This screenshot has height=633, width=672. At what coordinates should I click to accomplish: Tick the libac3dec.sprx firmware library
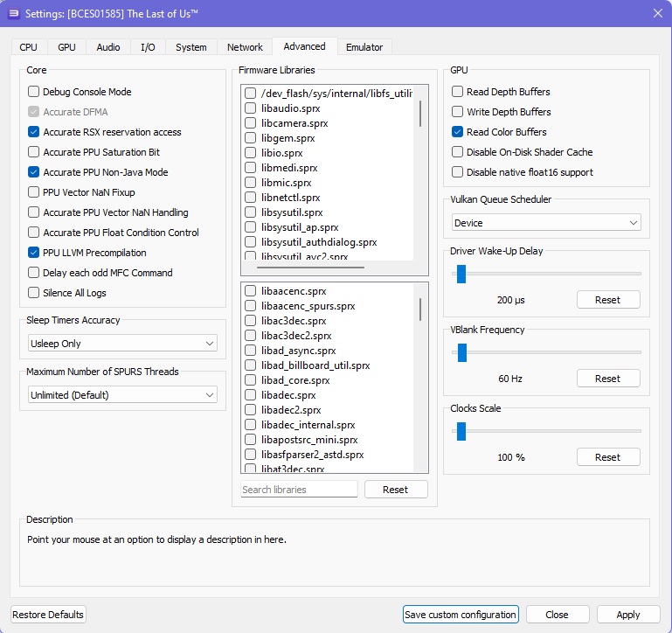[x=251, y=321]
